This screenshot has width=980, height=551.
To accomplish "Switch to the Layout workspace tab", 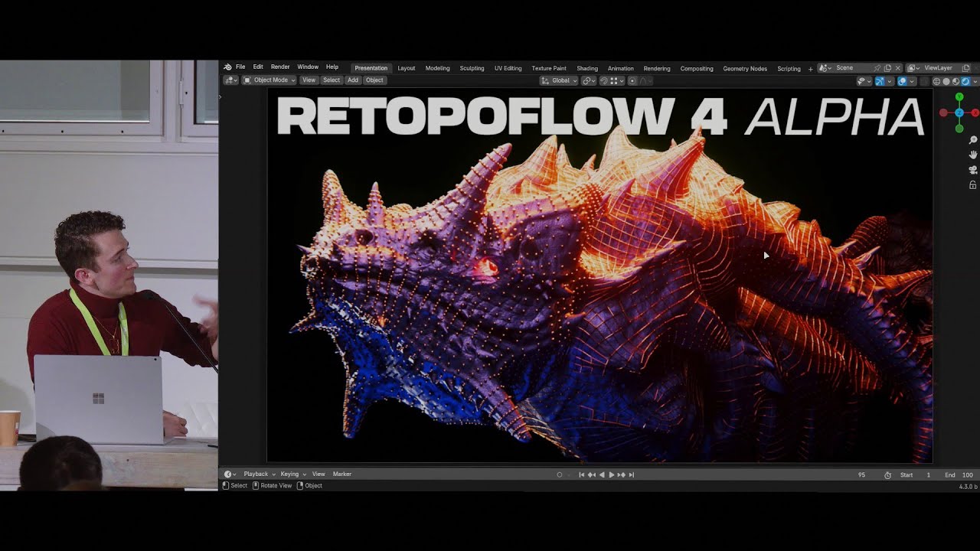I will click(x=407, y=68).
